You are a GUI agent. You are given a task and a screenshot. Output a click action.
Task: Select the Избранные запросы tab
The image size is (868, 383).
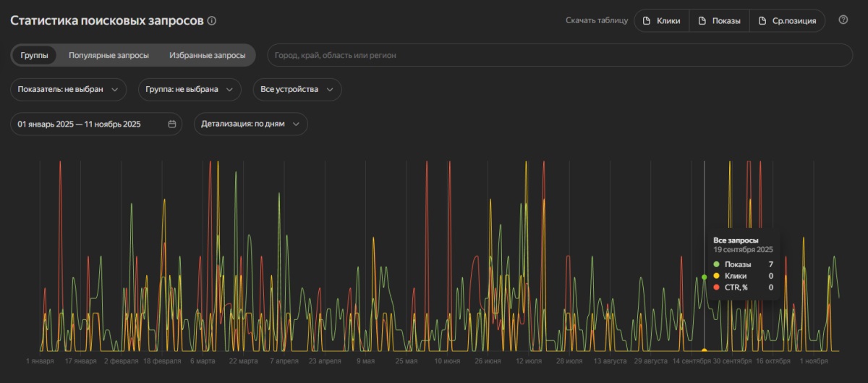207,55
